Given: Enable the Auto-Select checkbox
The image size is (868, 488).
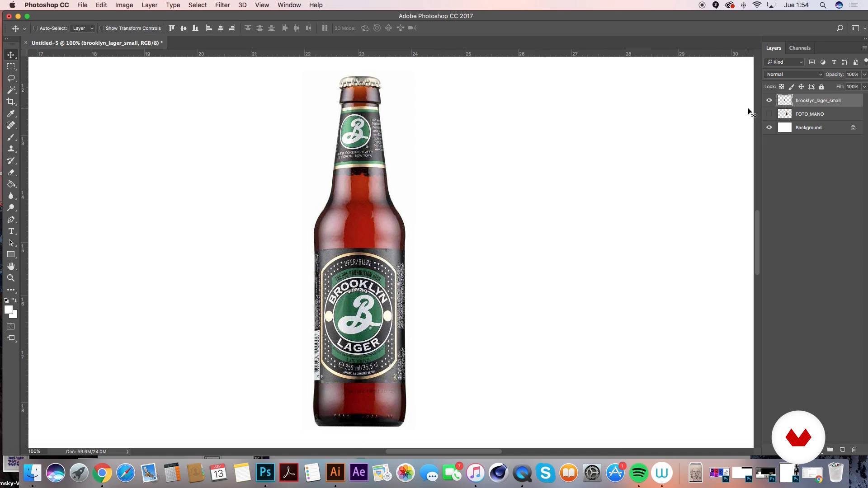Looking at the screenshot, I should click(36, 28).
